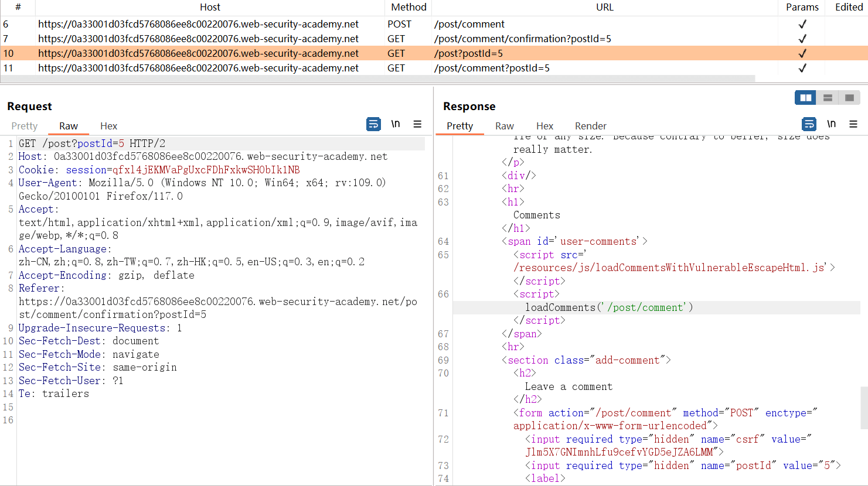Open the Request panel hamburger menu
The height and width of the screenshot is (486, 868).
(417, 124)
